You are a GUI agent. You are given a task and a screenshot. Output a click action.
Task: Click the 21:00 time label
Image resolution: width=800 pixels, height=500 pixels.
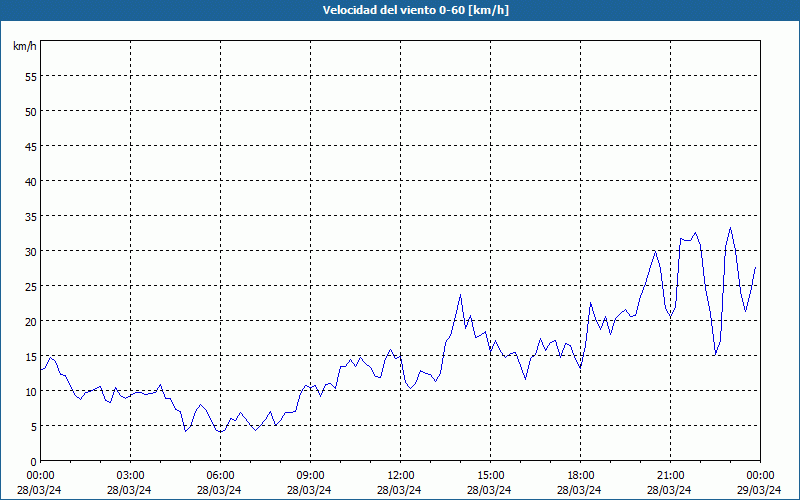coord(670,476)
